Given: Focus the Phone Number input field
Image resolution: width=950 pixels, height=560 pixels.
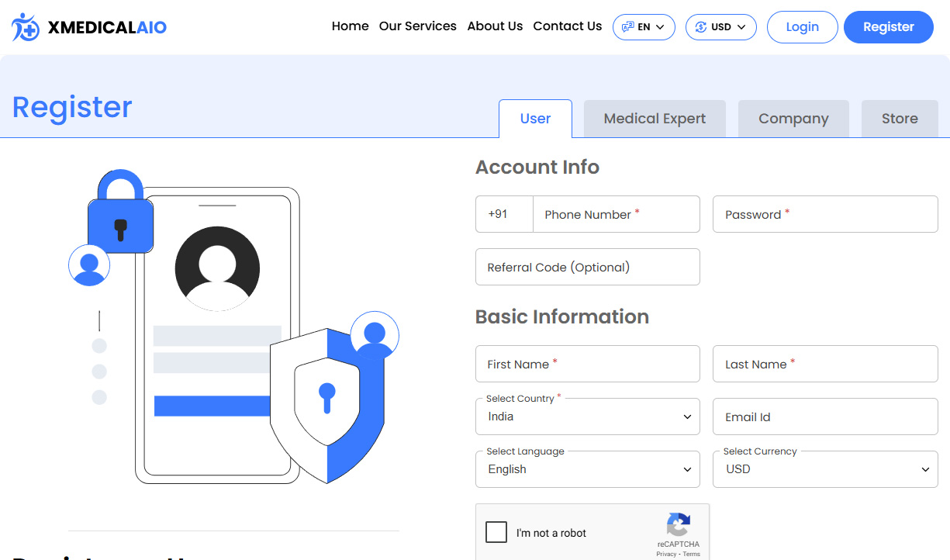Looking at the screenshot, I should tap(616, 214).
